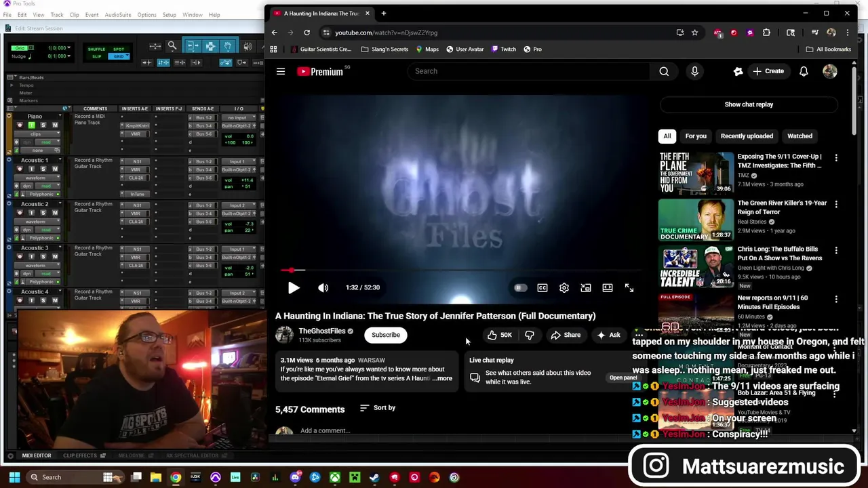Click the Ask button

click(608, 335)
